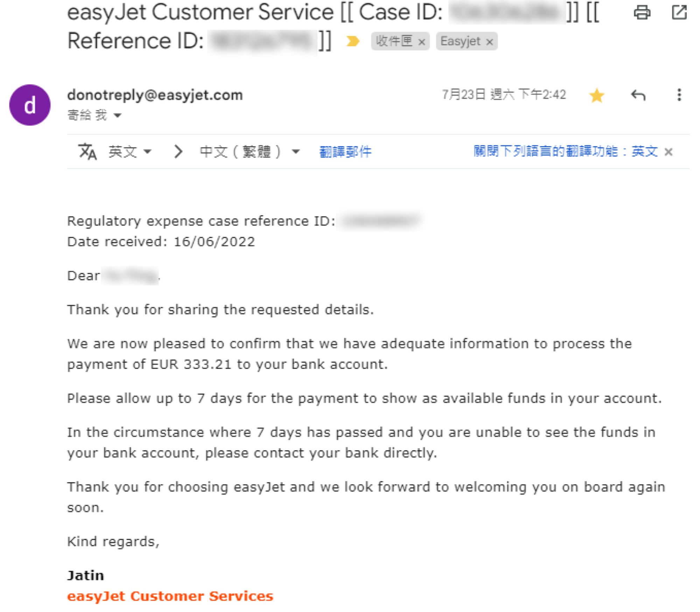Click the translate icon in translation bar
Image resolution: width=700 pixels, height=612 pixels.
point(87,152)
